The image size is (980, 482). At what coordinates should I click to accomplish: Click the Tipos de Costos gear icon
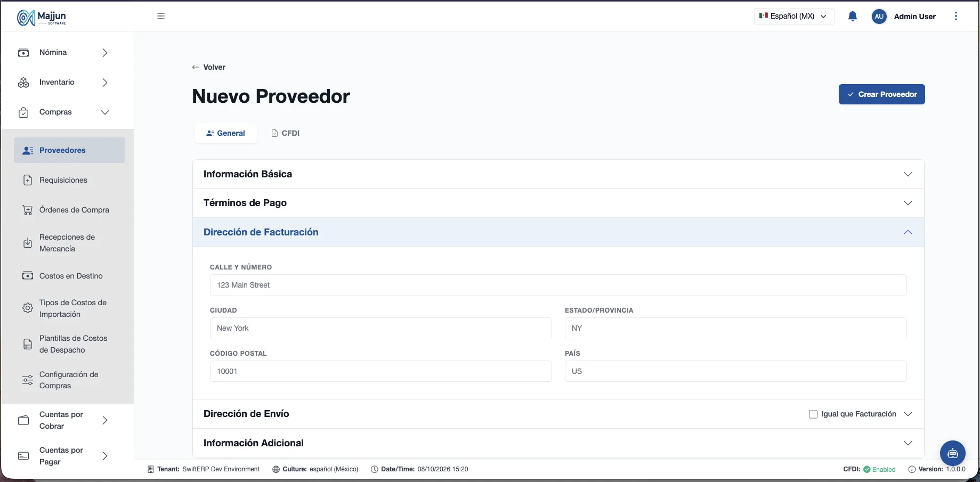click(x=28, y=308)
